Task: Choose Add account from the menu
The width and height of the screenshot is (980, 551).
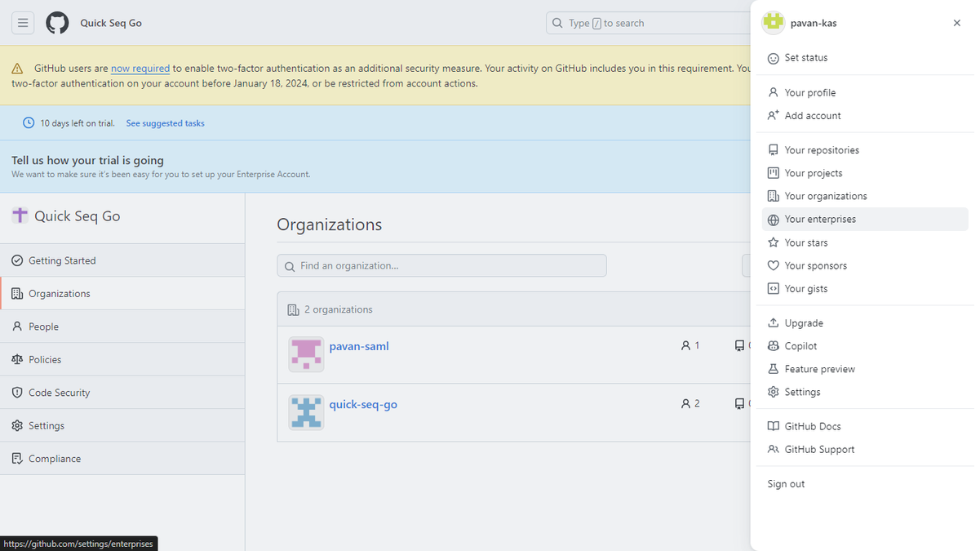Action: click(865, 116)
